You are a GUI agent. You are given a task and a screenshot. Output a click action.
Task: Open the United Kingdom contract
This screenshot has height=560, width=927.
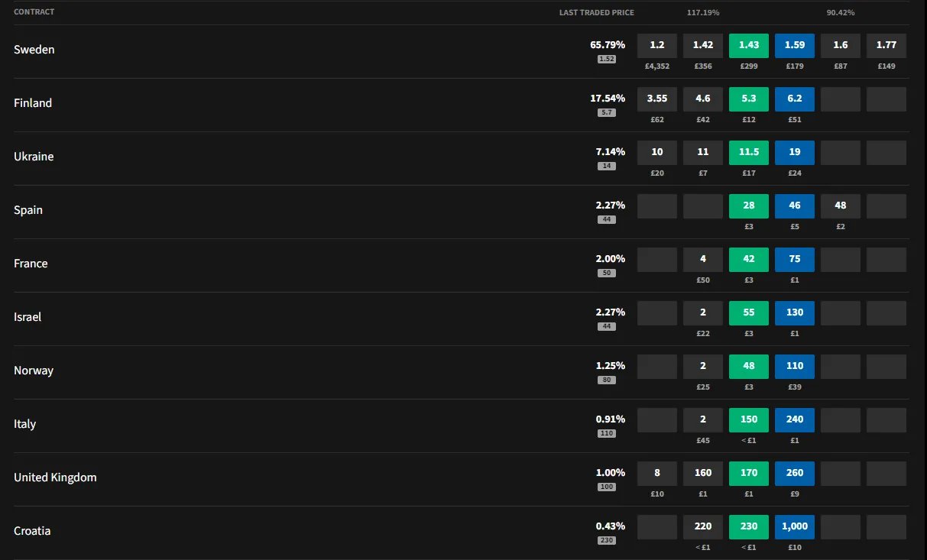click(x=55, y=477)
